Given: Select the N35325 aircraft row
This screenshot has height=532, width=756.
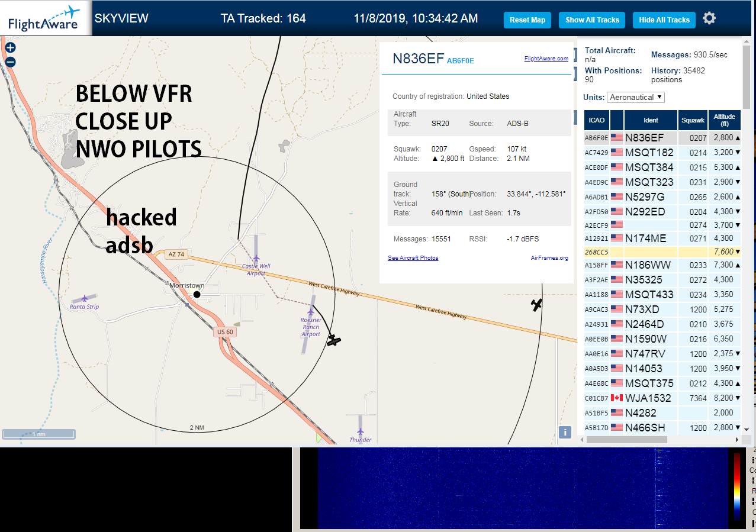Looking at the screenshot, I should tap(662, 279).
